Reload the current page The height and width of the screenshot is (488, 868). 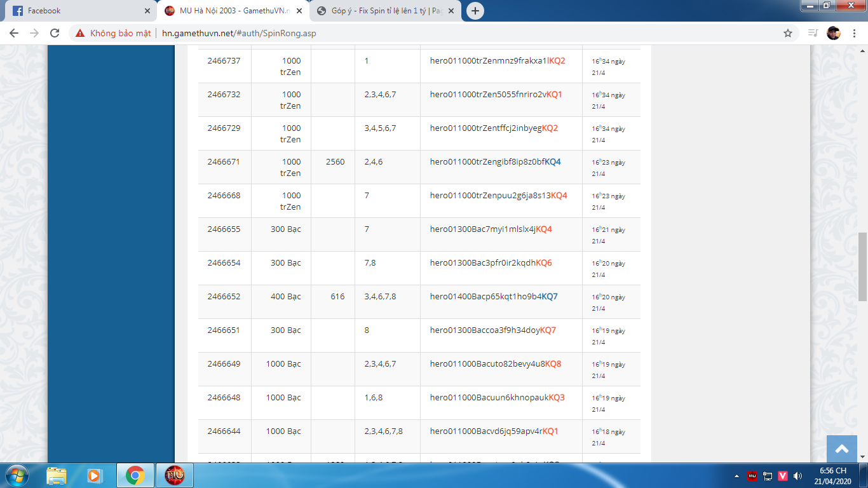coord(55,33)
